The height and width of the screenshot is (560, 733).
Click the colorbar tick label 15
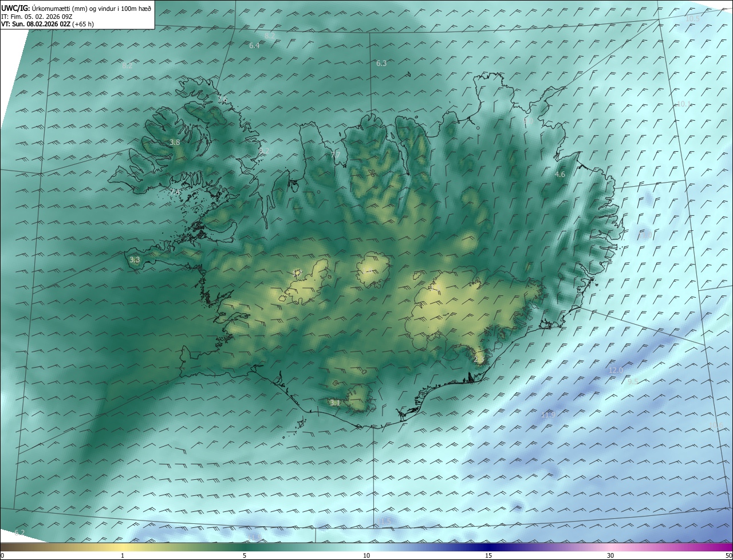click(x=488, y=555)
